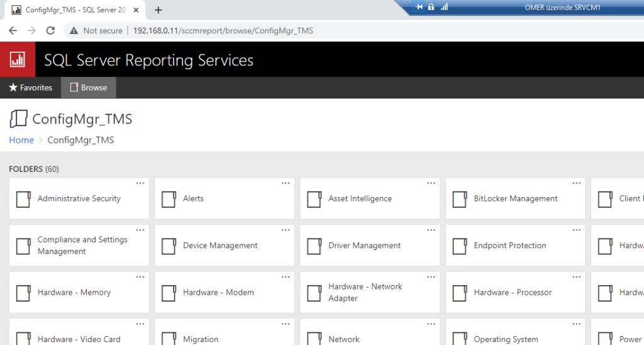Screen dimensions: 644x345
Task: Click the Endpoint Protection folder icon
Action: coord(460,246)
